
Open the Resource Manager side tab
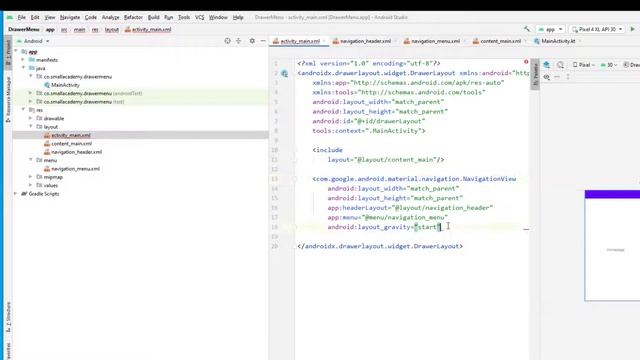(8, 99)
